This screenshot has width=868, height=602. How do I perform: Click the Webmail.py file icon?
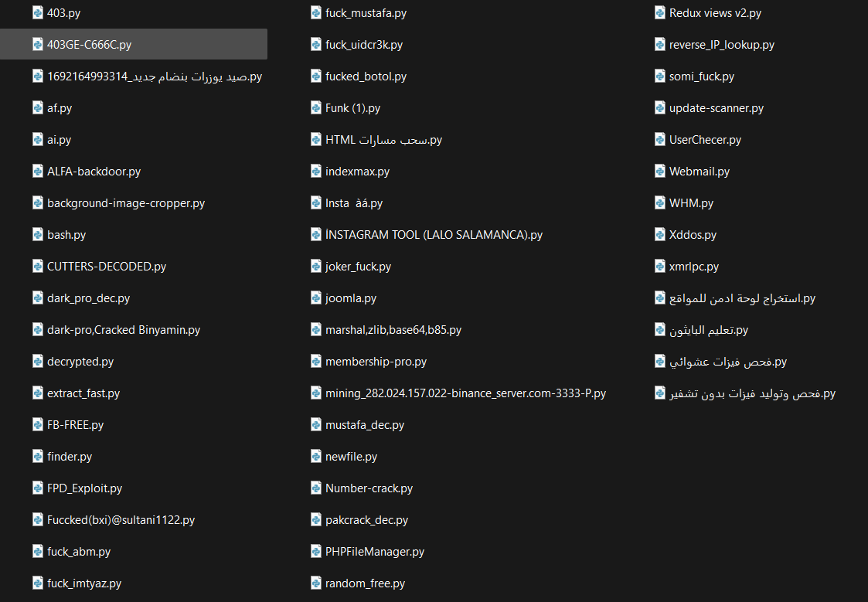point(660,171)
